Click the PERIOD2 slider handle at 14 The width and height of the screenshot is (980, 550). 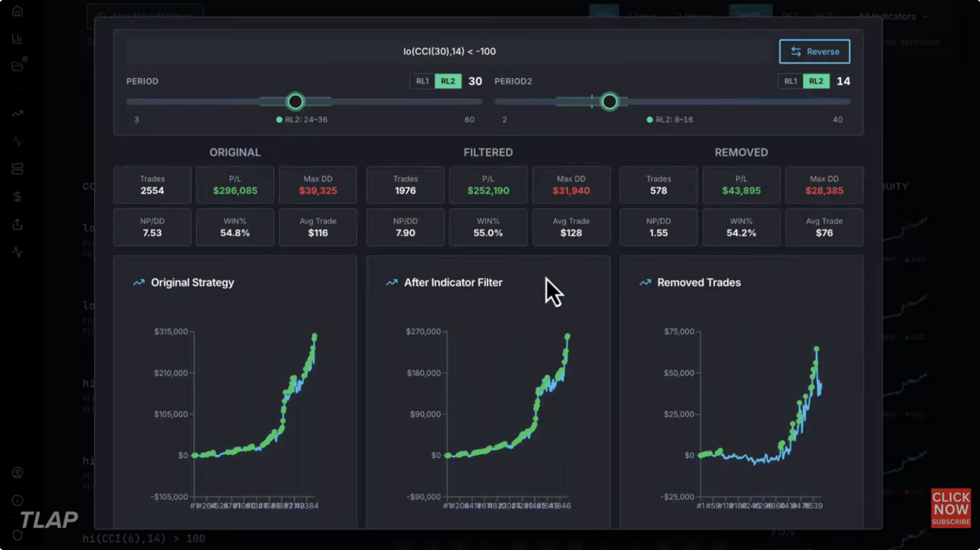[x=609, y=101]
